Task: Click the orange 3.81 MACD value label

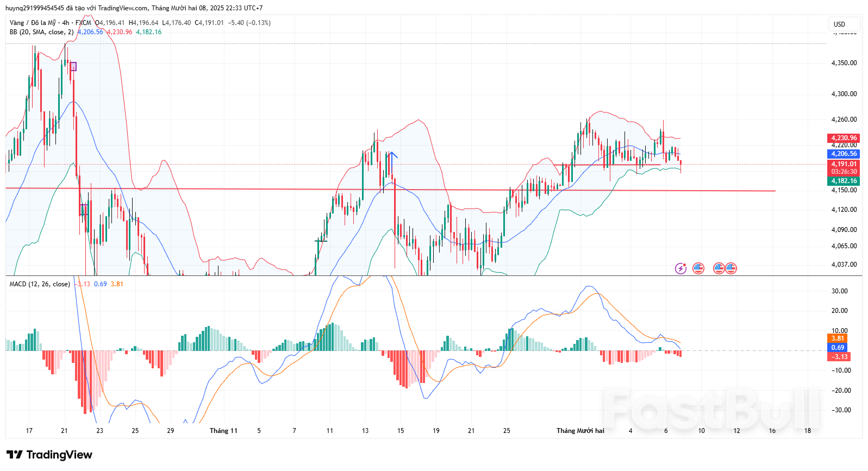Action: coord(838,338)
